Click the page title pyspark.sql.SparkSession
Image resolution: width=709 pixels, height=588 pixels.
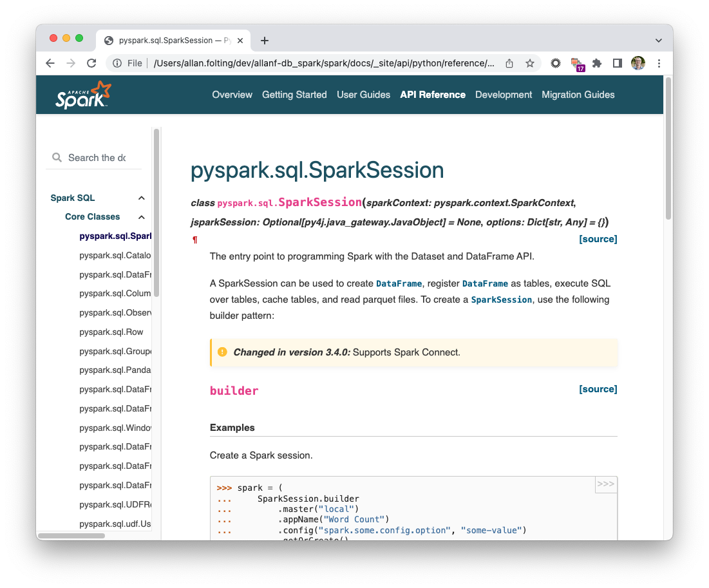[x=317, y=170]
